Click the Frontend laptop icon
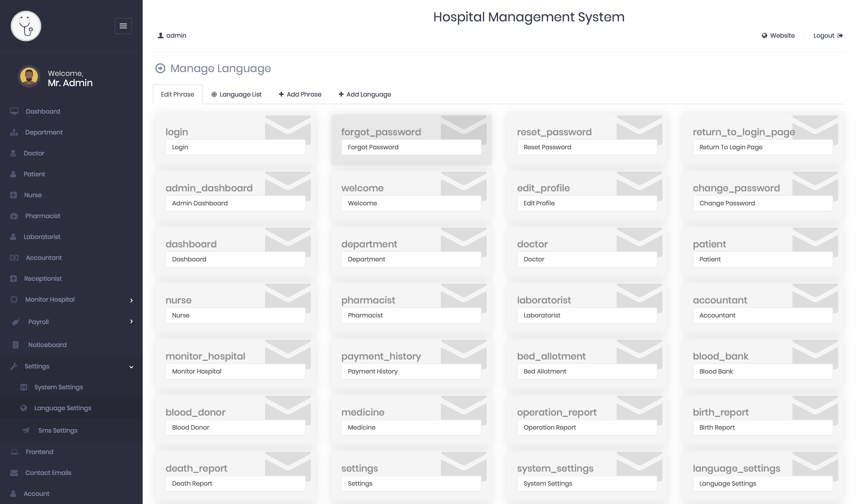This screenshot has height=504, width=856. click(x=14, y=452)
